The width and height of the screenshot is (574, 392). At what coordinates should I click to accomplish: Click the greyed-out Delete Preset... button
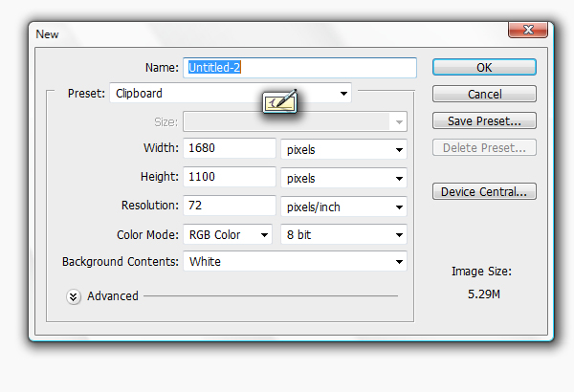click(484, 147)
